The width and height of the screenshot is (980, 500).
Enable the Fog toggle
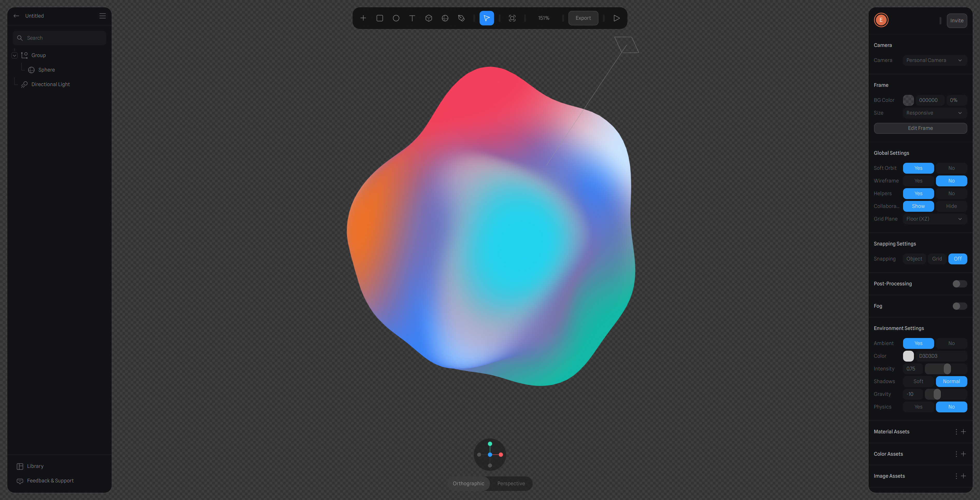pos(959,306)
